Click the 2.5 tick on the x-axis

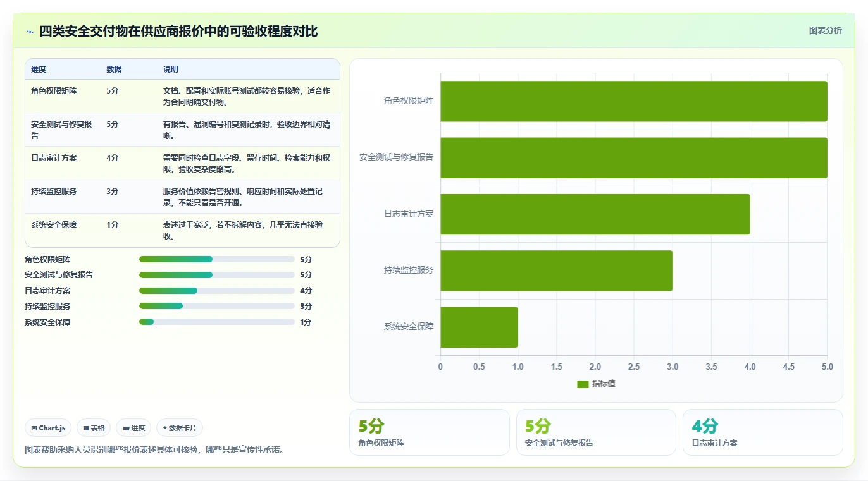coord(634,367)
